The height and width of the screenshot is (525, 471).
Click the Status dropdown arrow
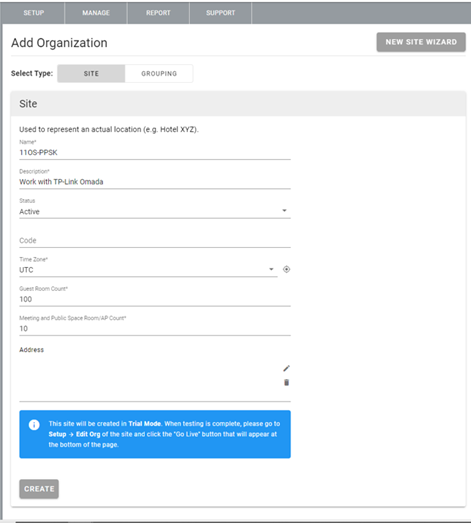coord(284,211)
